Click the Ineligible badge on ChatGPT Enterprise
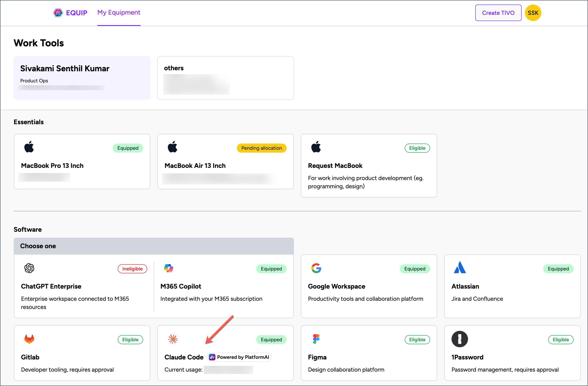This screenshot has height=386, width=588. point(132,269)
